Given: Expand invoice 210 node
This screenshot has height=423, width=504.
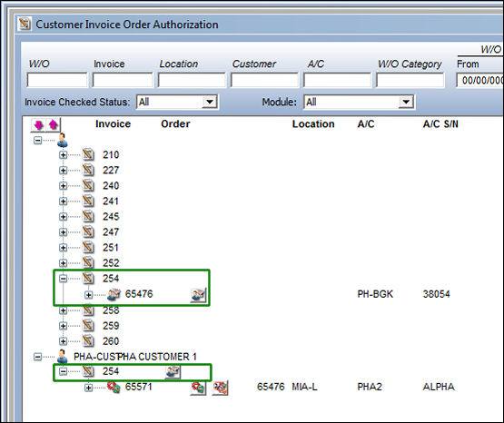Looking at the screenshot, I should pyautogui.click(x=63, y=155).
